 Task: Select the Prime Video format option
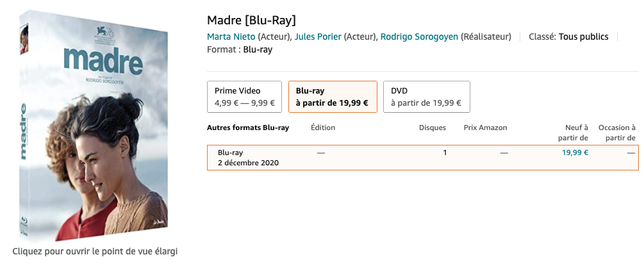pyautogui.click(x=244, y=97)
